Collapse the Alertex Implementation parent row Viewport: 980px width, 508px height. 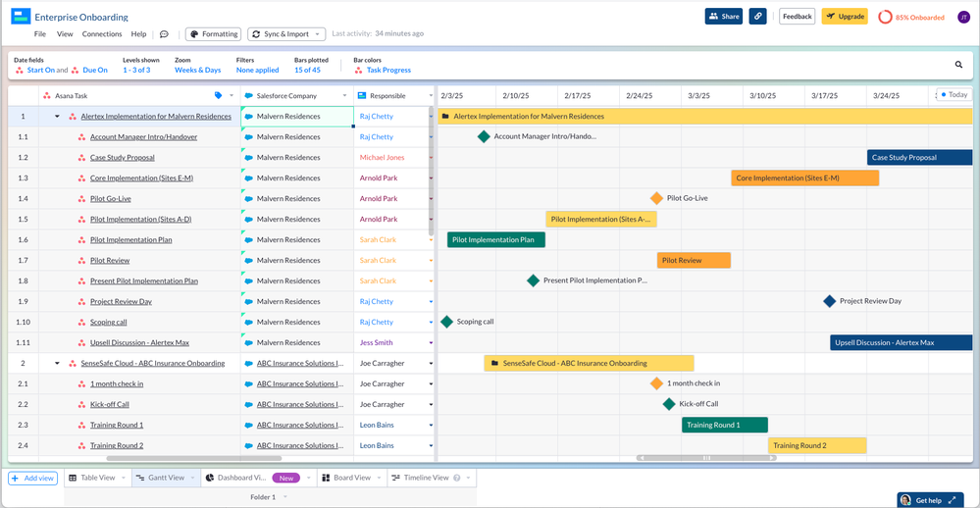(57, 117)
